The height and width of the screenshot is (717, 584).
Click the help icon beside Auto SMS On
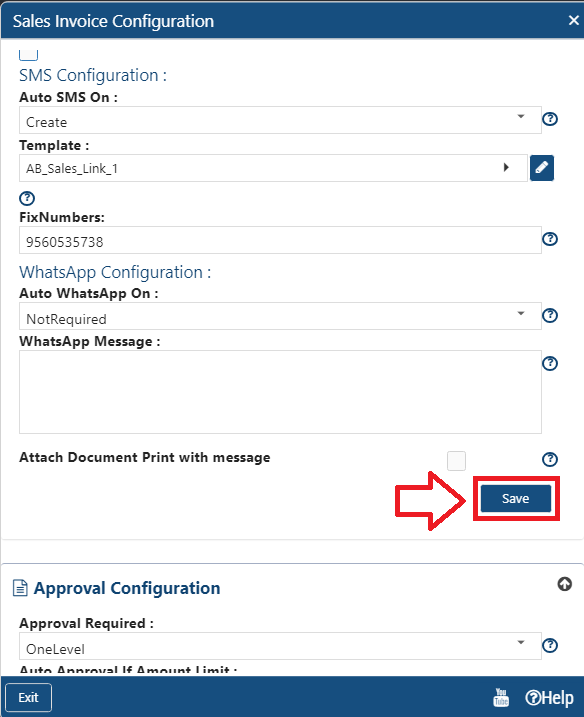(x=550, y=119)
